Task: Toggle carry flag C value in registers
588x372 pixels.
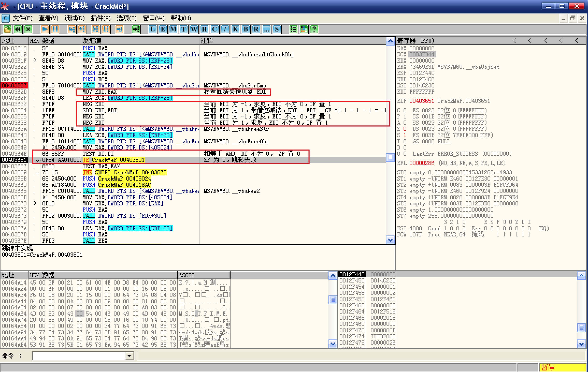Action: pos(405,110)
